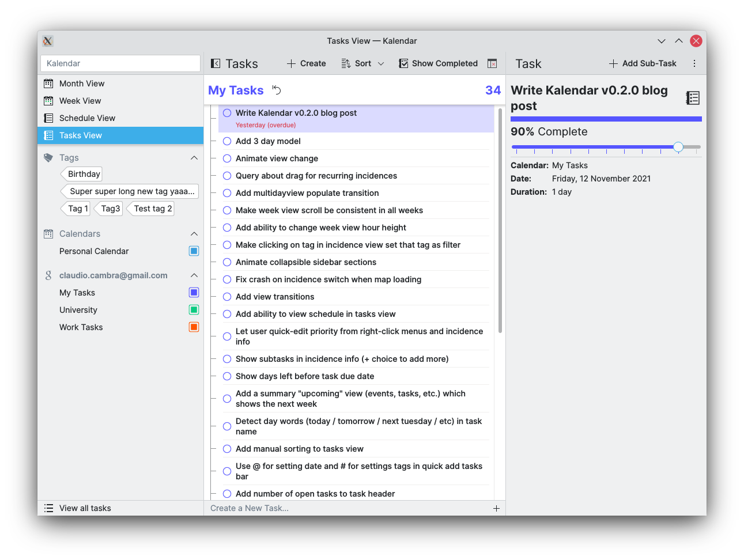Click the Kalendar search field
Image resolution: width=744 pixels, height=560 pixels.
point(120,63)
